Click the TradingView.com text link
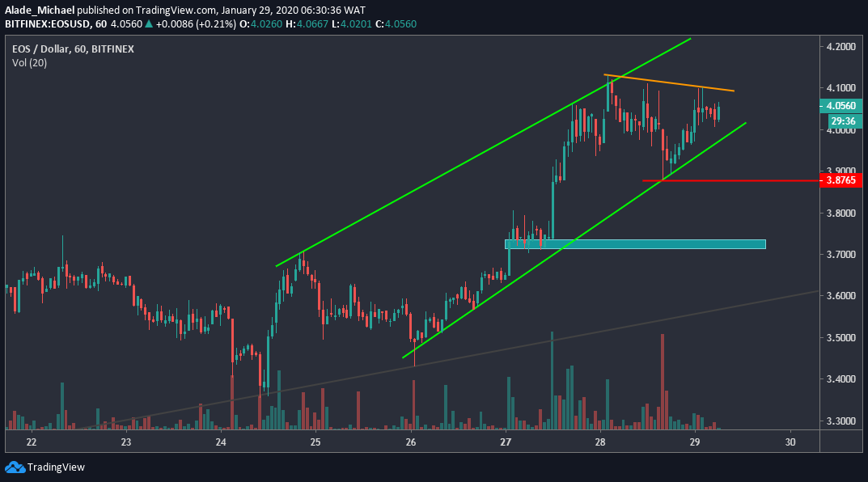Image resolution: width=868 pixels, height=482 pixels. [x=174, y=11]
